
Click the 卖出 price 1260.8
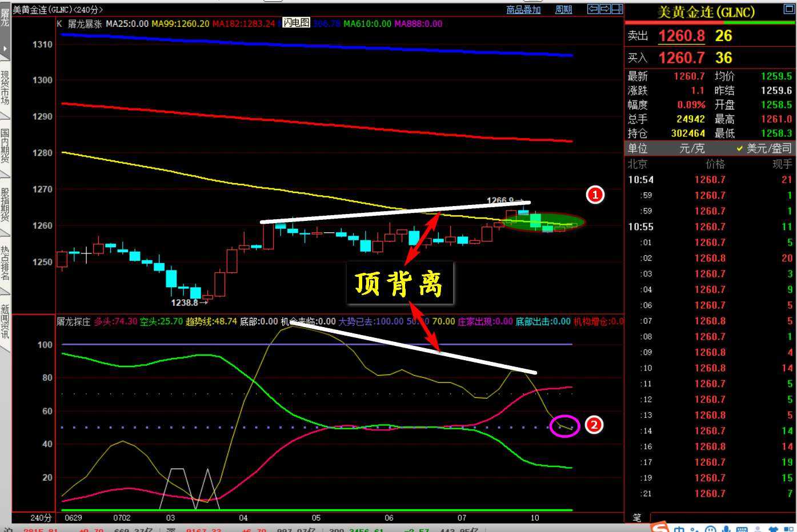pos(682,36)
